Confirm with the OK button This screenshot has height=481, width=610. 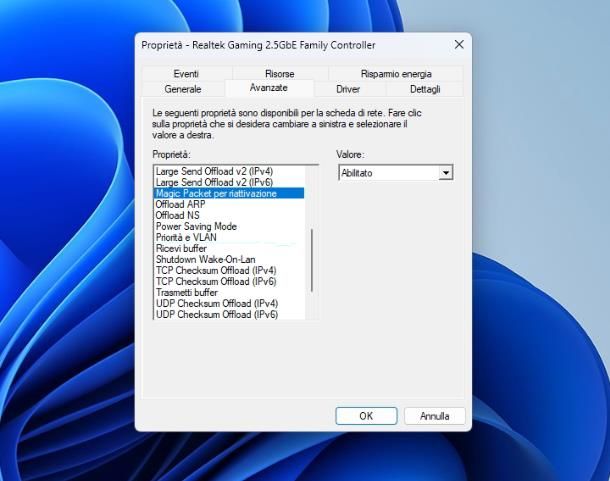366,416
